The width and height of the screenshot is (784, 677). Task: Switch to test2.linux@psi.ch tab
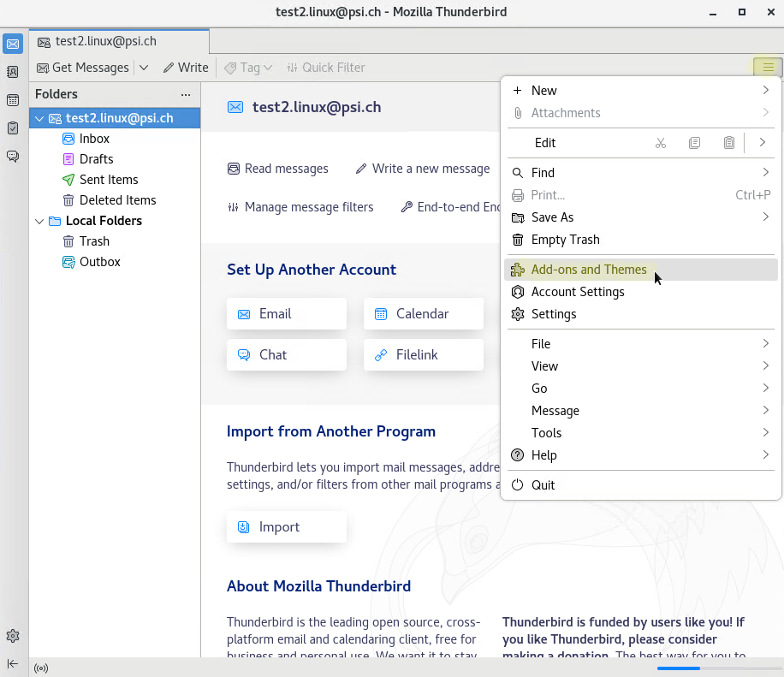(x=119, y=41)
